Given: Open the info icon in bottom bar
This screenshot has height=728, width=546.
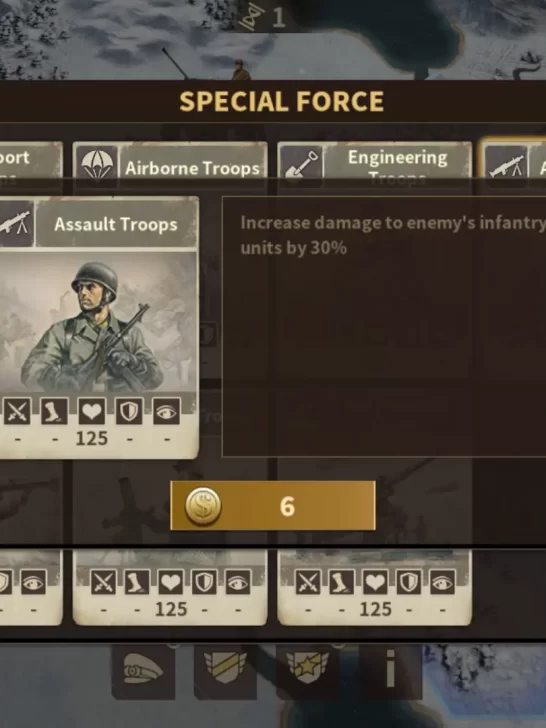Looking at the screenshot, I should tap(390, 671).
